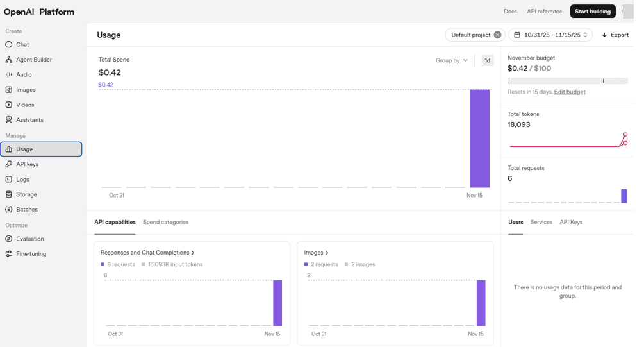The height and width of the screenshot is (347, 644).
Task: Click the Fine-tuning sliders icon
Action: pos(8,253)
